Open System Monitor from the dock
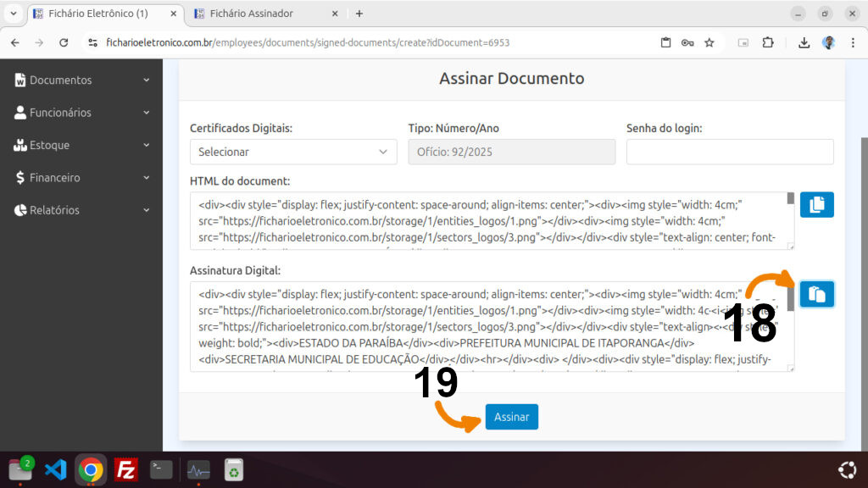Viewport: 868px width, 488px height. click(198, 470)
